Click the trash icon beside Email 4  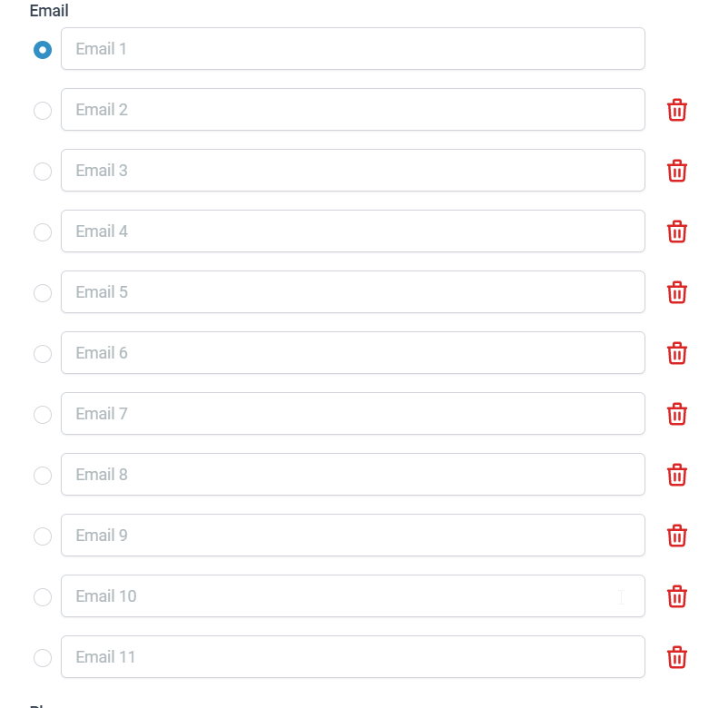676,231
